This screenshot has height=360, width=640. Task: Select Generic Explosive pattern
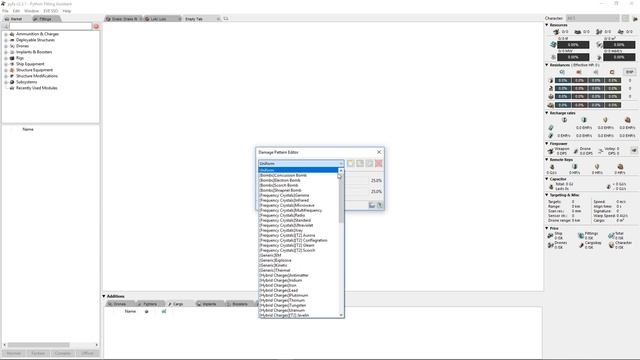point(299,260)
